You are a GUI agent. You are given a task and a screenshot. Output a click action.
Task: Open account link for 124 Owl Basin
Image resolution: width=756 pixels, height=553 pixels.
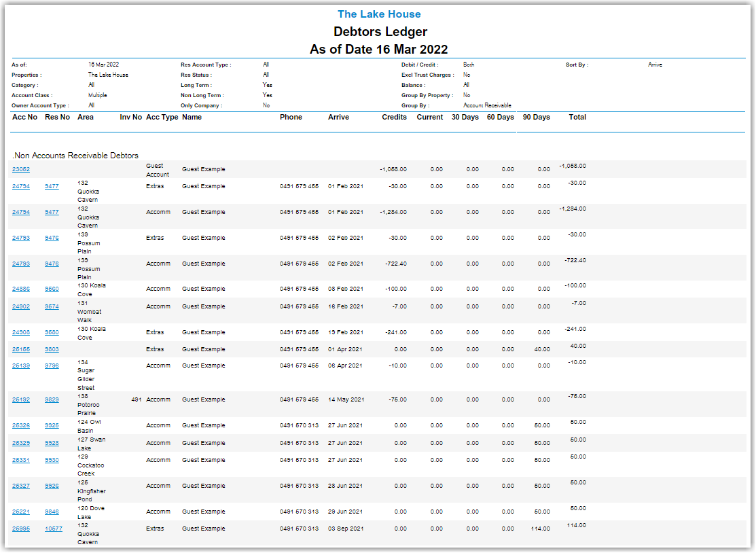coord(21,426)
